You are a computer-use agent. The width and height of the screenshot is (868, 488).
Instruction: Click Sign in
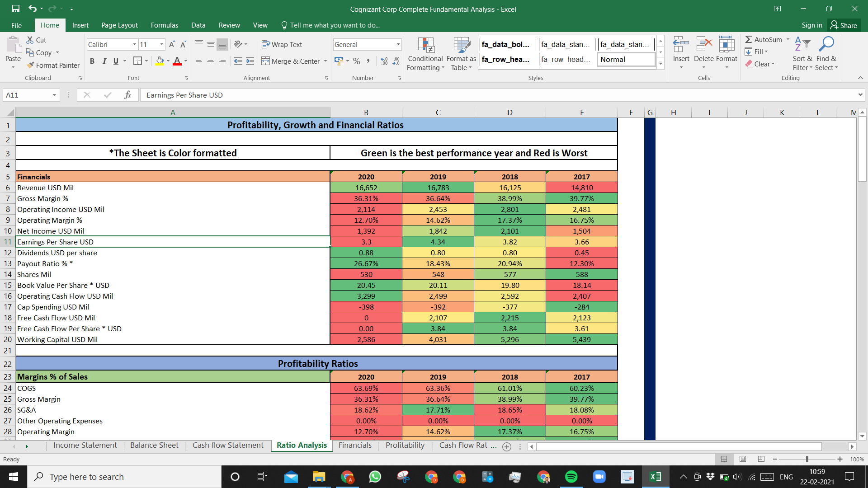(812, 25)
